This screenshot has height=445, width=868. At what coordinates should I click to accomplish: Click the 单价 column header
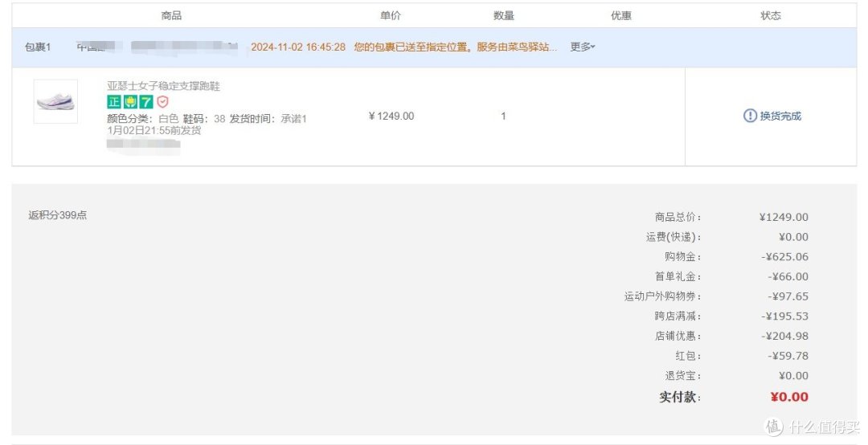[x=391, y=15]
